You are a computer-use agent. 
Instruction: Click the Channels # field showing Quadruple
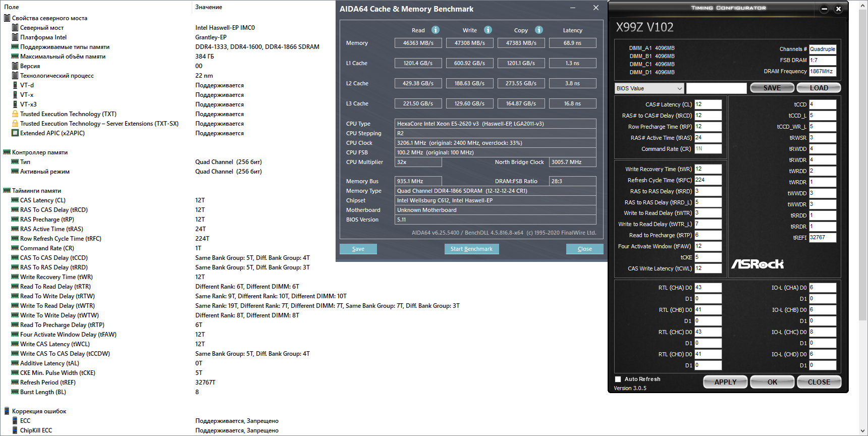[823, 49]
